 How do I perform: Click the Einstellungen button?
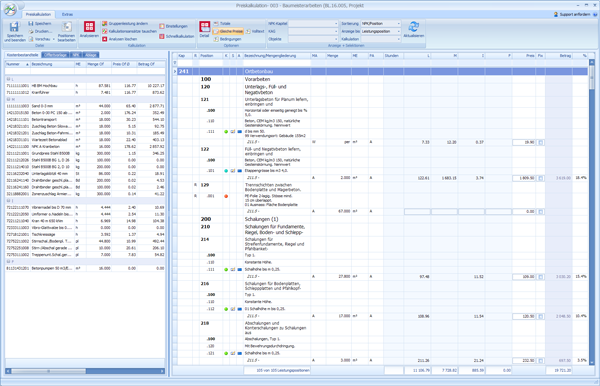click(x=173, y=26)
